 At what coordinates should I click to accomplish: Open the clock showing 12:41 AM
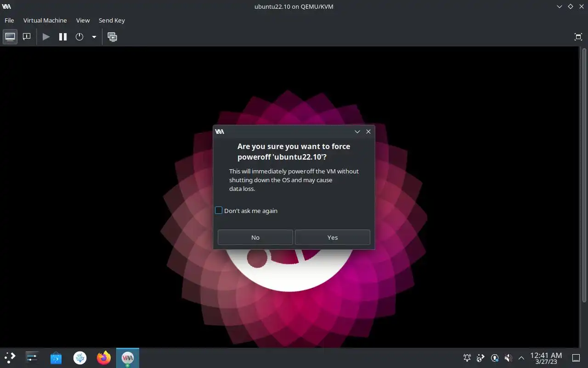click(546, 358)
